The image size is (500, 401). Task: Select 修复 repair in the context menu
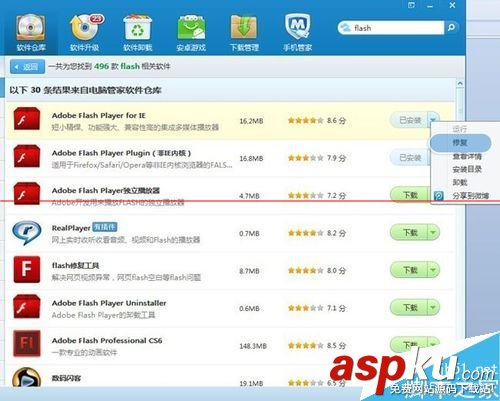click(460, 143)
